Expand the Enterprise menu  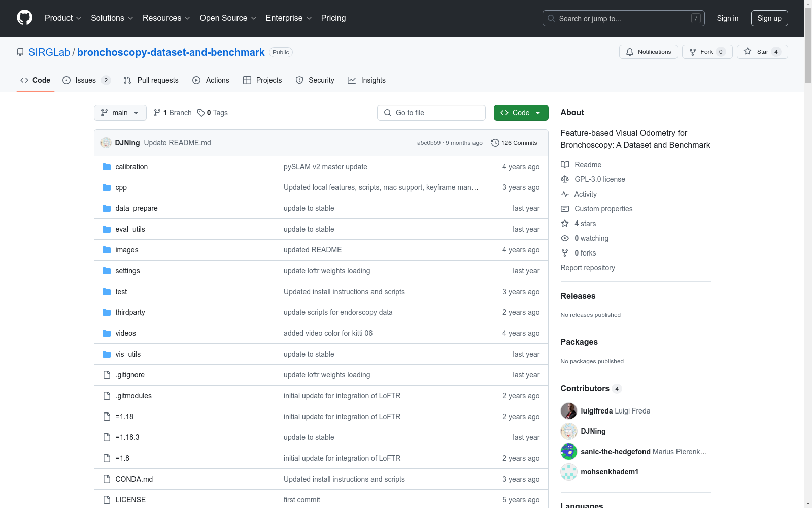coord(289,18)
